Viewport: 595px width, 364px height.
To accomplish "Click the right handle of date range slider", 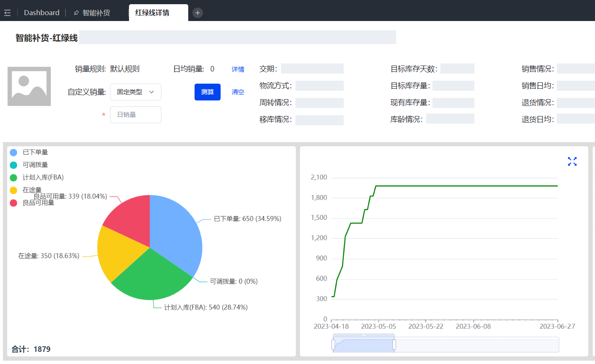I will tap(394, 345).
